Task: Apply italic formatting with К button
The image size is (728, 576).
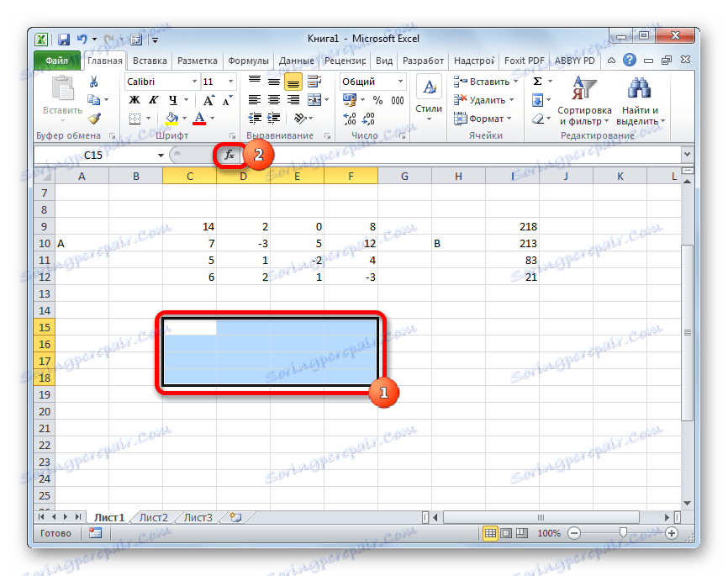Action: [153, 100]
